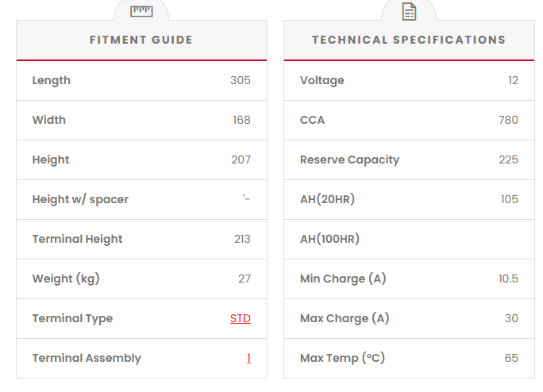Follow the Terminal Assembly 1 link
The image size is (543, 392).
point(248,358)
